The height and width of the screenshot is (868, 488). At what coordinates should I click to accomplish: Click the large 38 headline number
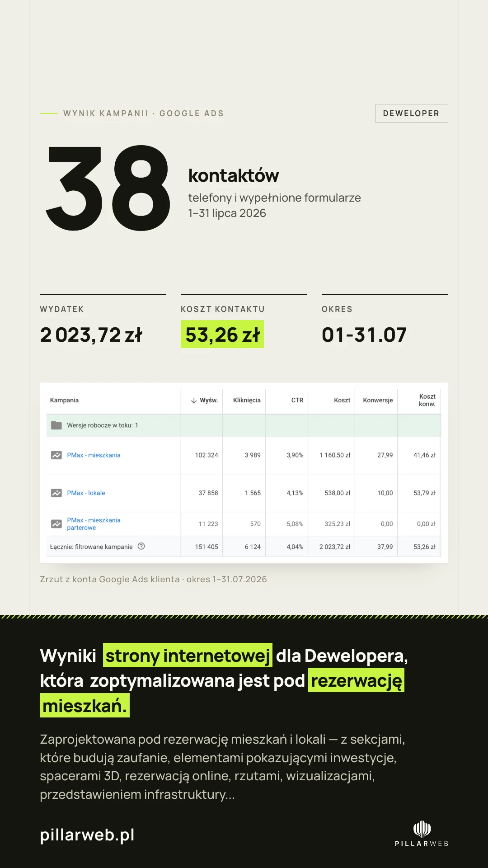pos(108,188)
